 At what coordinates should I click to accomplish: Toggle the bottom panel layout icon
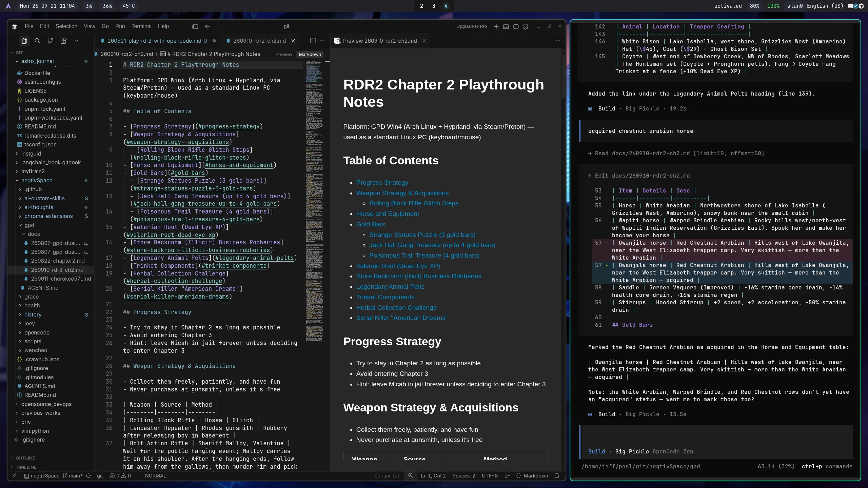click(x=506, y=26)
